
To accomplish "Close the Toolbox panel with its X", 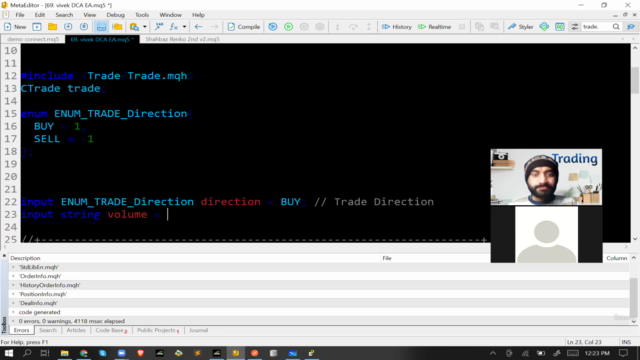I will pos(4,256).
